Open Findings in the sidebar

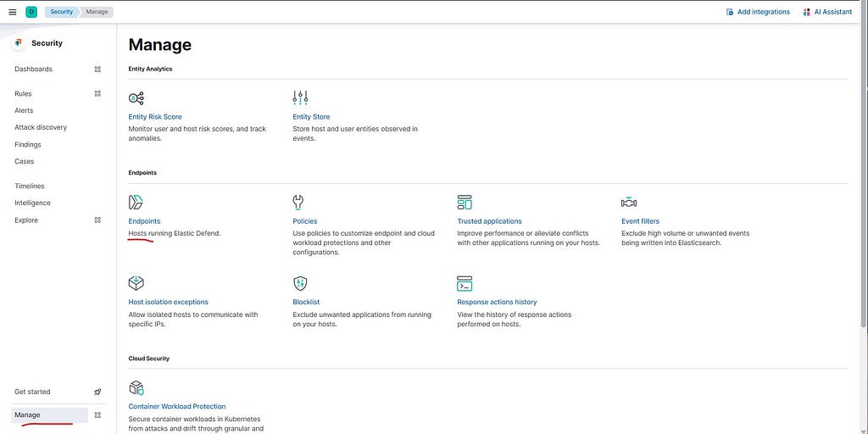pos(28,144)
